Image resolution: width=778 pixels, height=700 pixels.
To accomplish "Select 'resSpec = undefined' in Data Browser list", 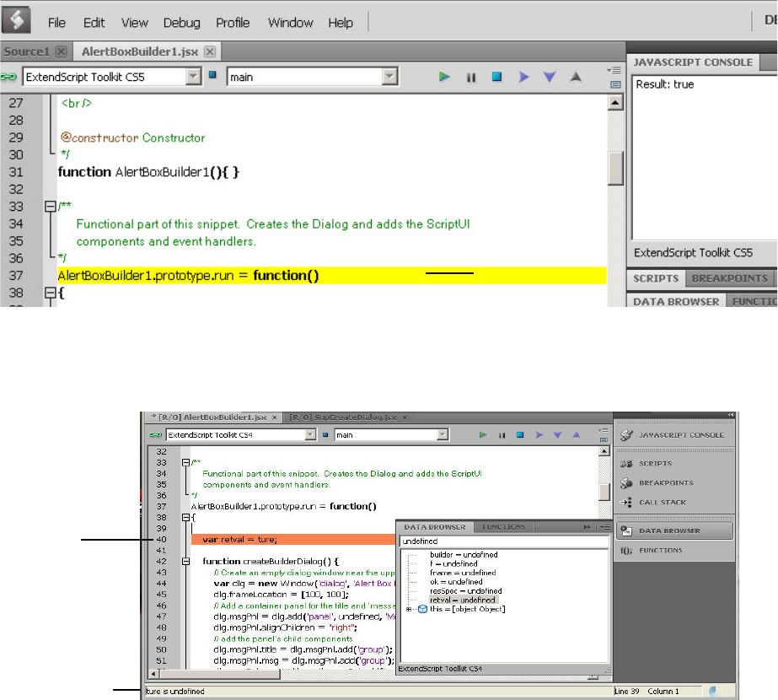I will (x=466, y=590).
